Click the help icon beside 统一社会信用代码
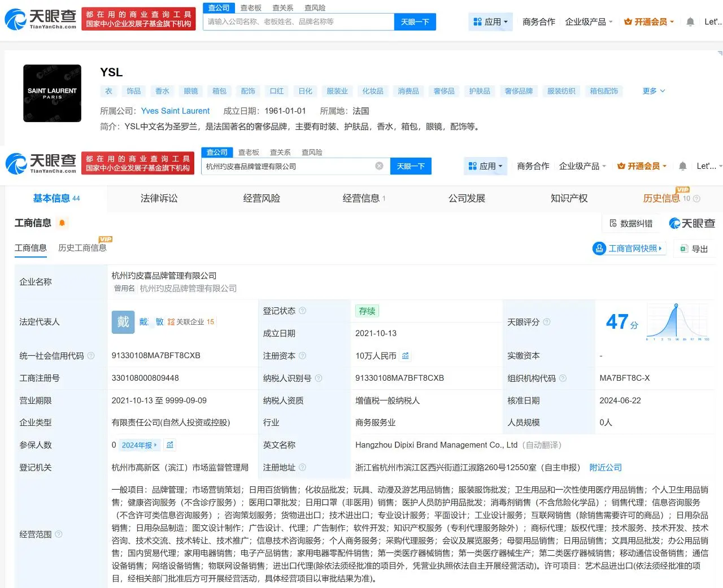 91,356
